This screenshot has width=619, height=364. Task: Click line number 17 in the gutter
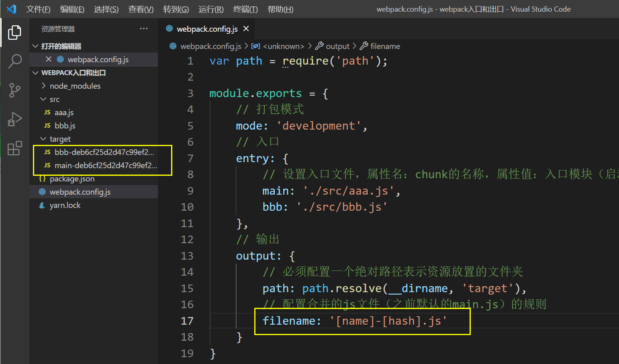coord(187,321)
